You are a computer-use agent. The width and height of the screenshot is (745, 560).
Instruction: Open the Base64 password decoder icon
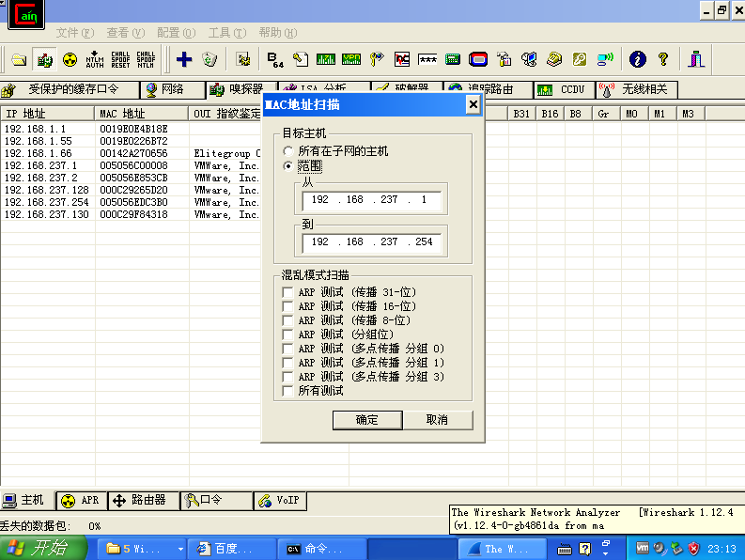(x=275, y=59)
